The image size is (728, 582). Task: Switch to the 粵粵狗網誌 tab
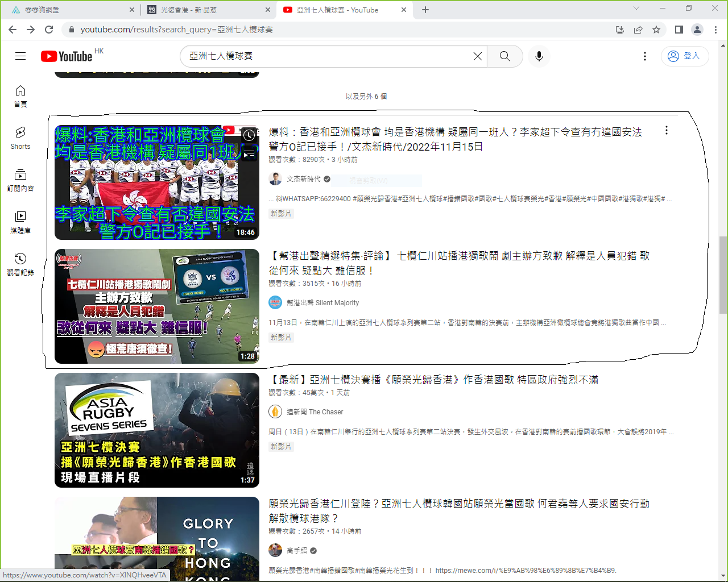tap(72, 10)
